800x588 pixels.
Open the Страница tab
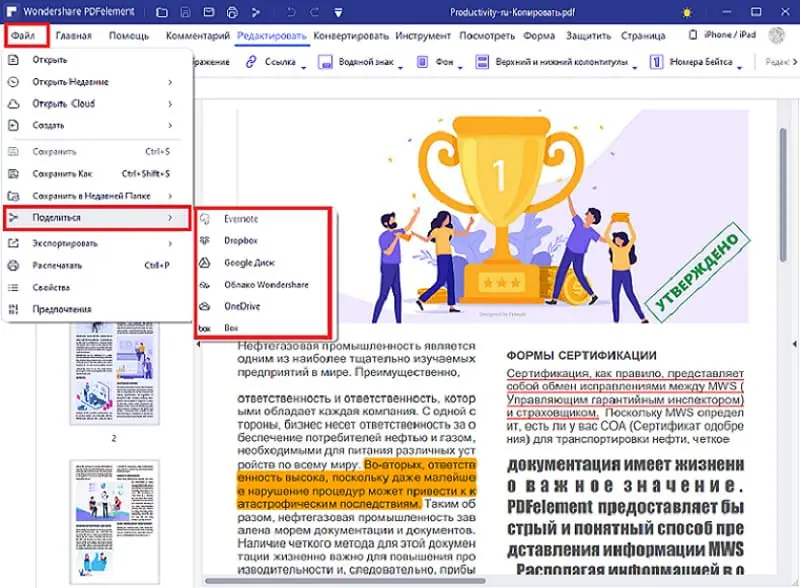643,35
